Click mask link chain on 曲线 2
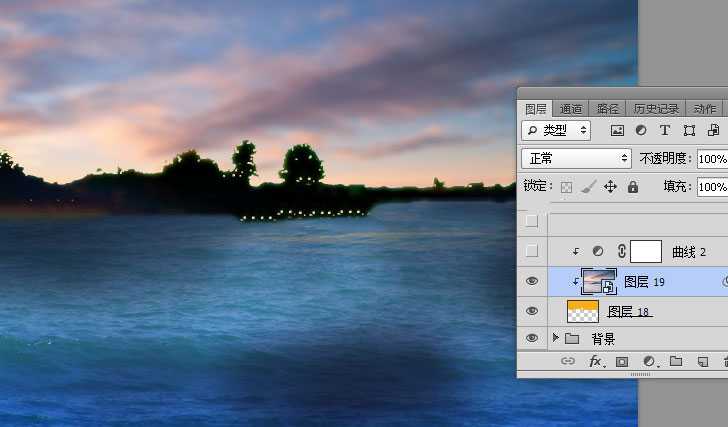The width and height of the screenshot is (728, 427). [x=622, y=251]
